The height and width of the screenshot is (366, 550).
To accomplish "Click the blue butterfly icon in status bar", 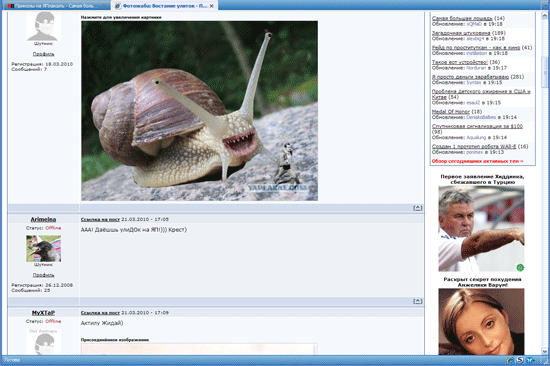I will click(x=530, y=360).
